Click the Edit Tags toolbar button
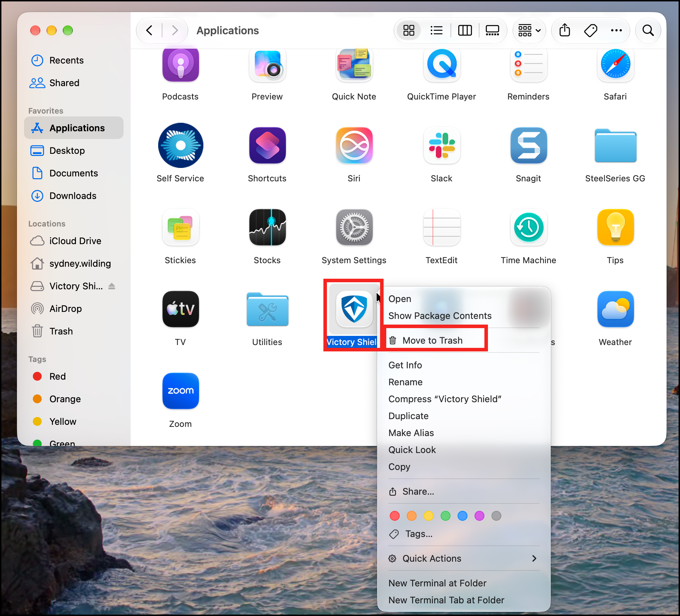Screen dimensions: 680x616 [591, 30]
